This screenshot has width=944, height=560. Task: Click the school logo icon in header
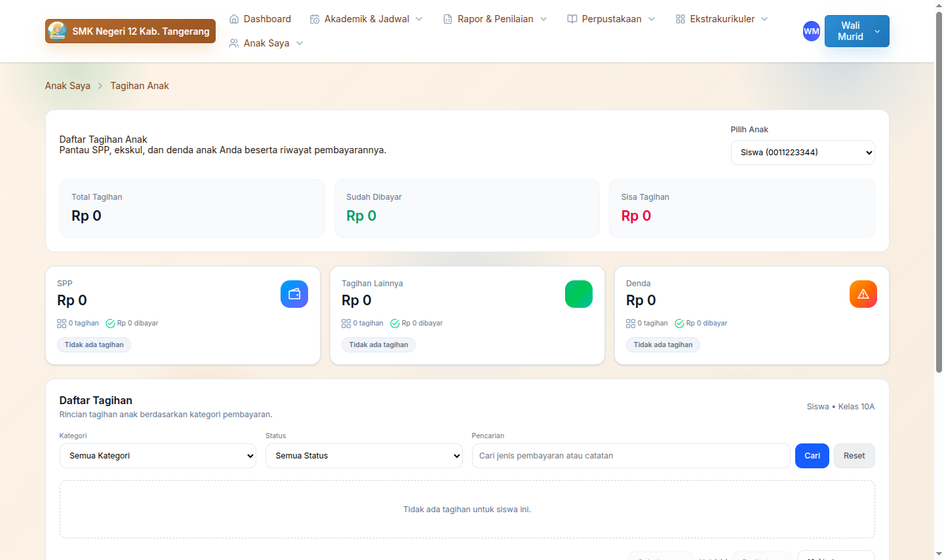pos(58,31)
